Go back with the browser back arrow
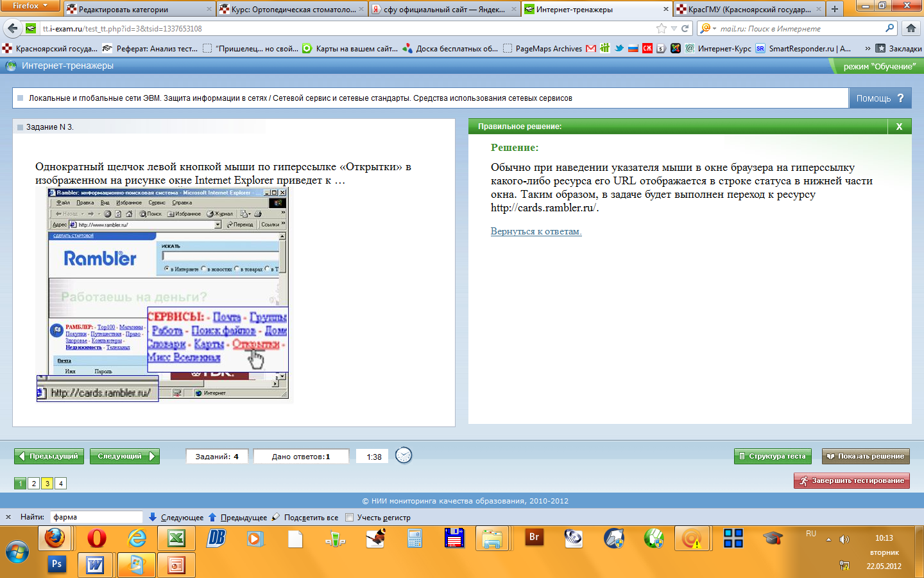This screenshot has width=924, height=578. pyautogui.click(x=13, y=28)
